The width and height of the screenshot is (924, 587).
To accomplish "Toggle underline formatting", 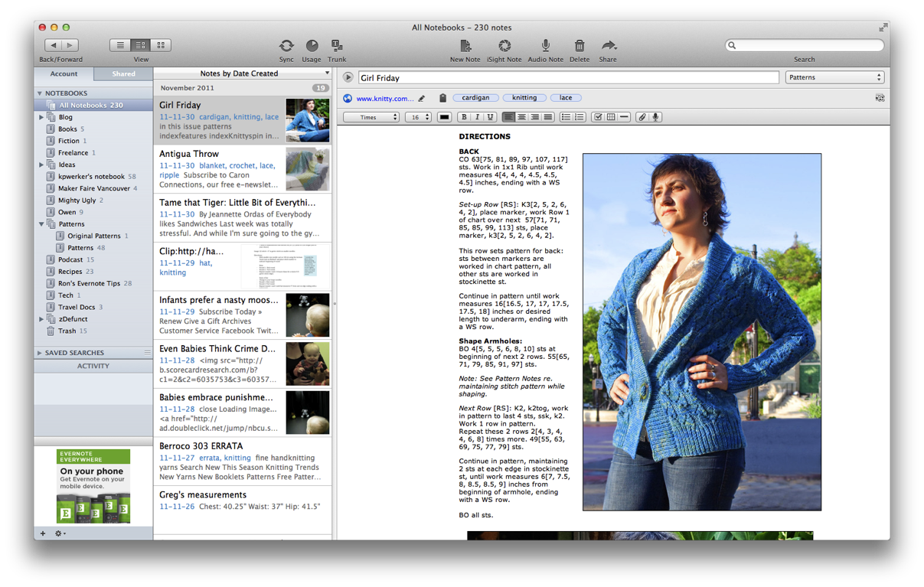I will click(x=490, y=117).
